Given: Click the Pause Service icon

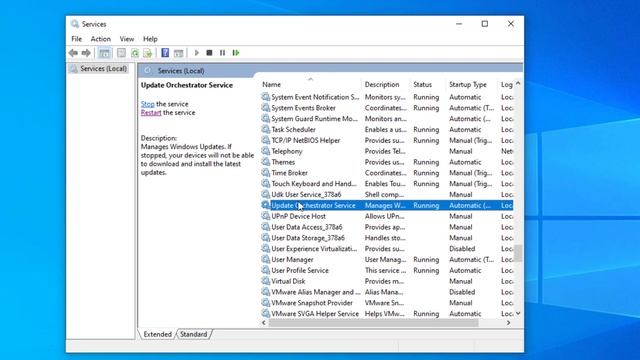Looking at the screenshot, I should [222, 53].
